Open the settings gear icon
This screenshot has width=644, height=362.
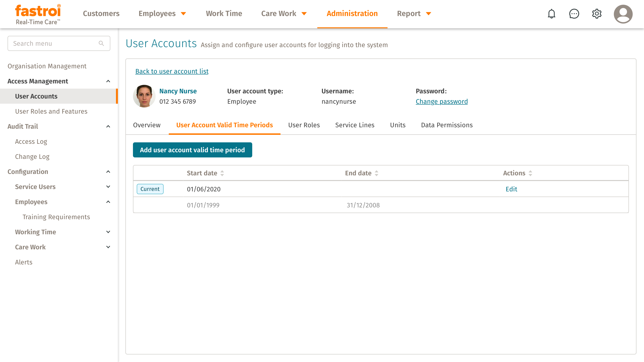596,14
